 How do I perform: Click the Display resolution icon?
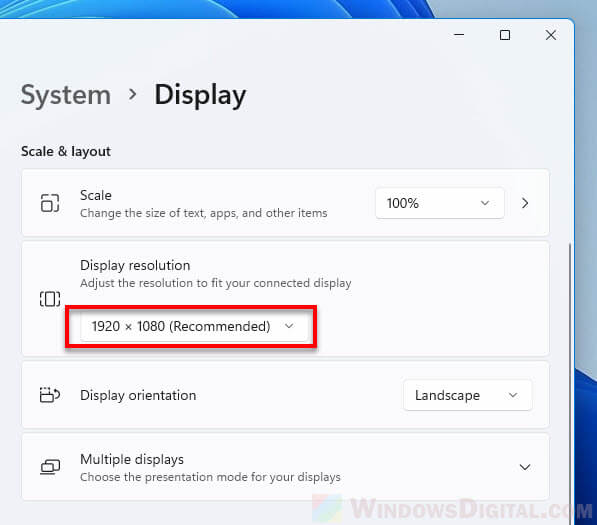pos(50,299)
